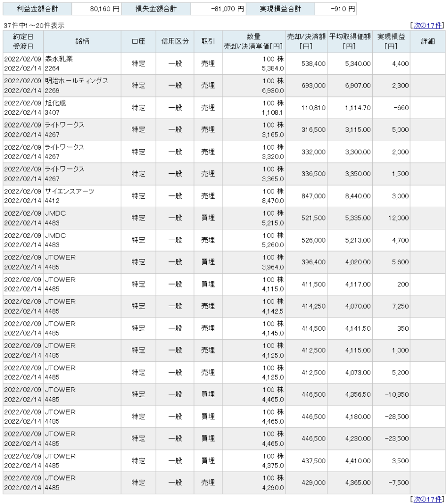This screenshot has height=504, width=447.
Task: Click unit price 1,108.1 in 旭化成 row
Action: coord(273,113)
